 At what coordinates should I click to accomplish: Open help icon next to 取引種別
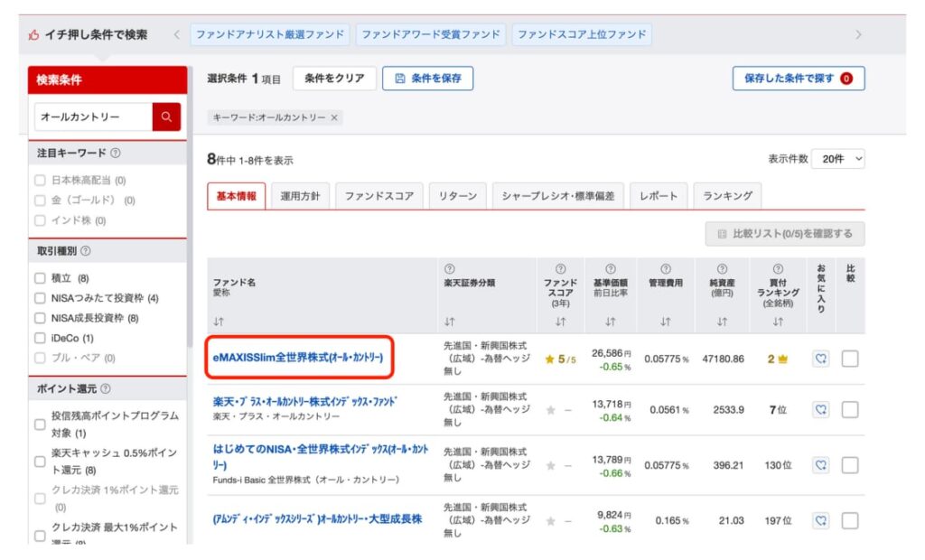[86, 251]
